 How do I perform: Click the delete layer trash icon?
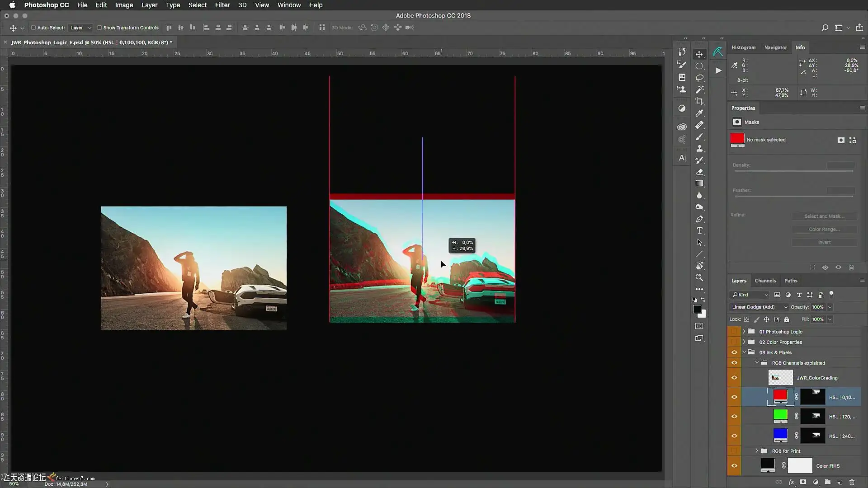click(852, 482)
